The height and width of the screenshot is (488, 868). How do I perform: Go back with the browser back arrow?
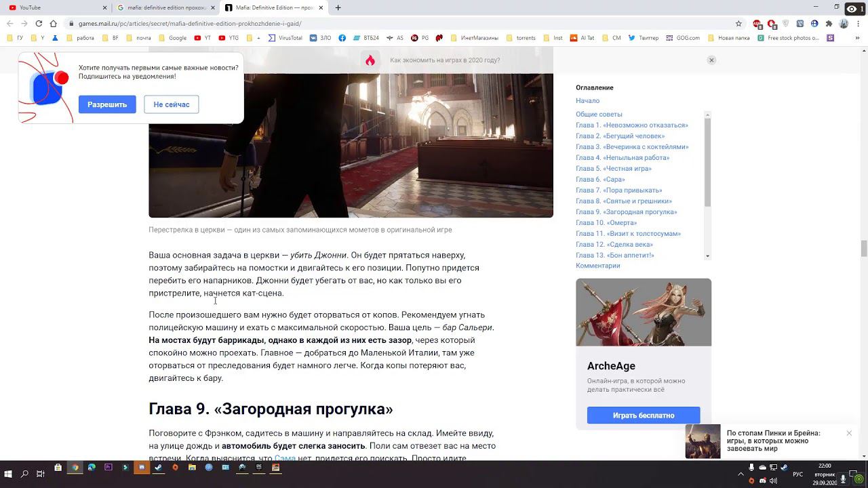point(9,23)
